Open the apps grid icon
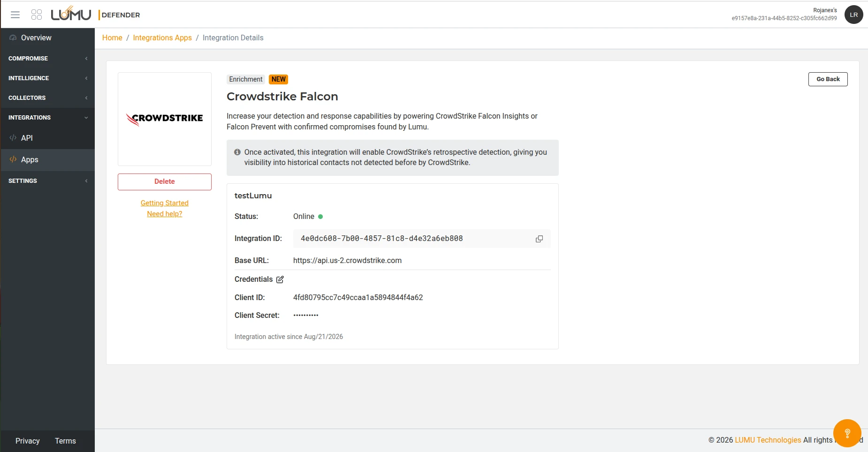This screenshot has width=868, height=452. 37,15
